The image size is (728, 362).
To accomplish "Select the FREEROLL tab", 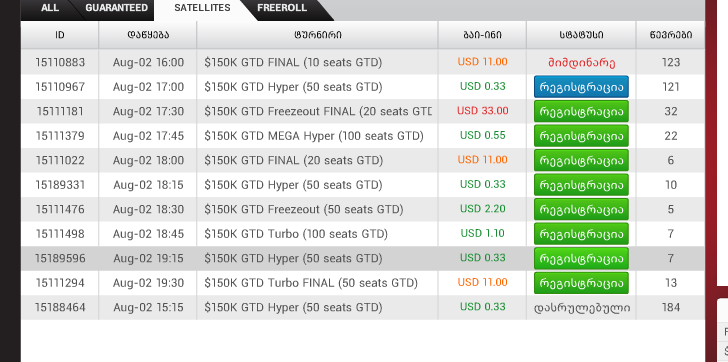I will pyautogui.click(x=282, y=8).
